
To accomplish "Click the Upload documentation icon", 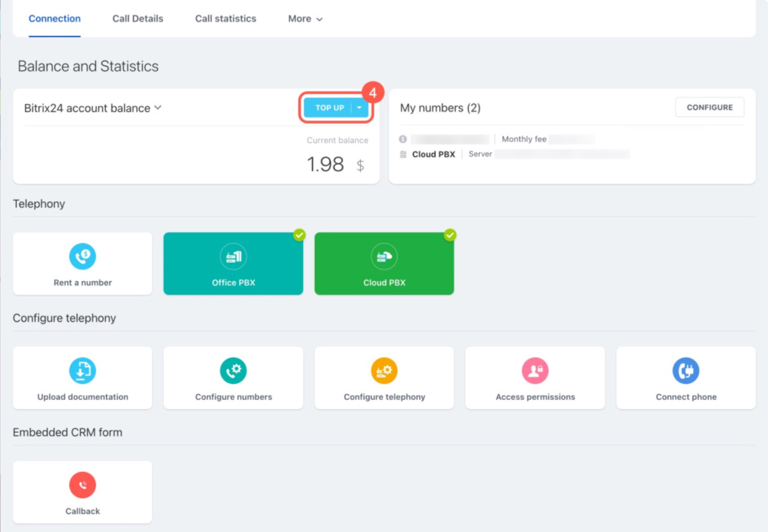I will (x=83, y=371).
